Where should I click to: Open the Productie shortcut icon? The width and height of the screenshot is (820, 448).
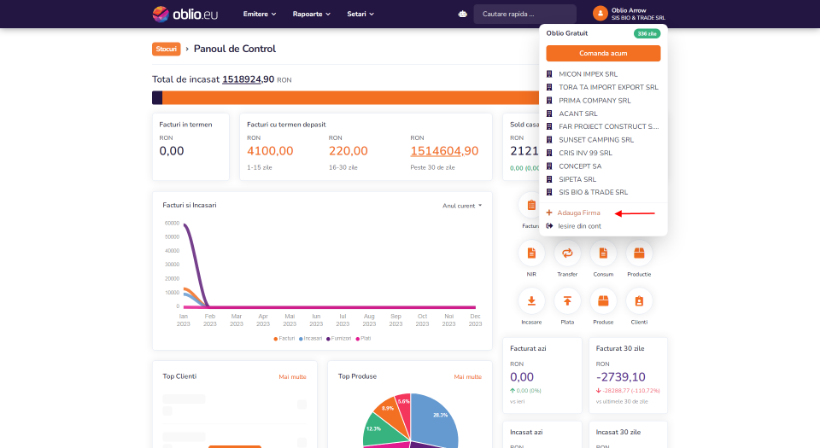(x=639, y=254)
